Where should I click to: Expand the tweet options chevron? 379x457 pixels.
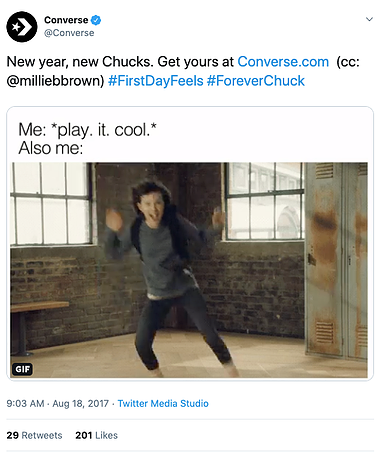tap(369, 19)
